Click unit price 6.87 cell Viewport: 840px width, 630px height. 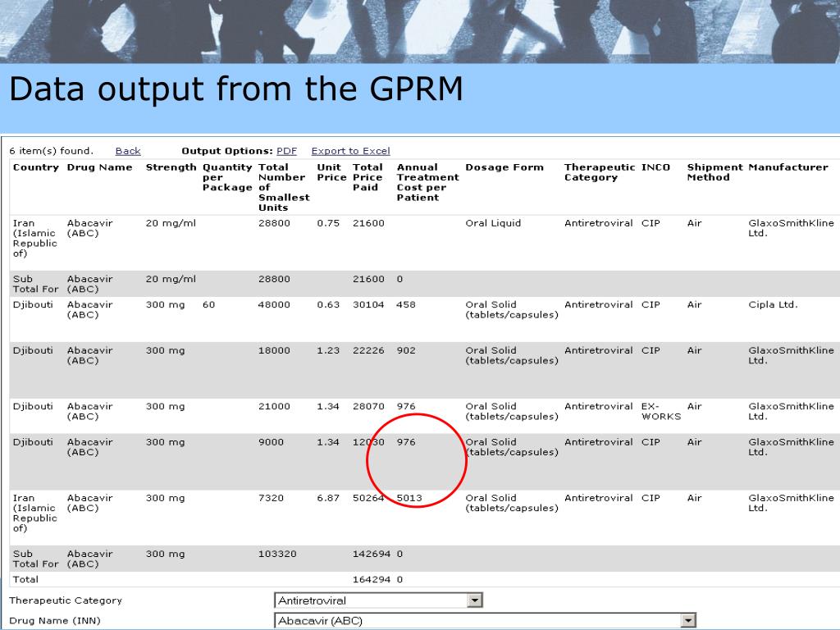[328, 498]
